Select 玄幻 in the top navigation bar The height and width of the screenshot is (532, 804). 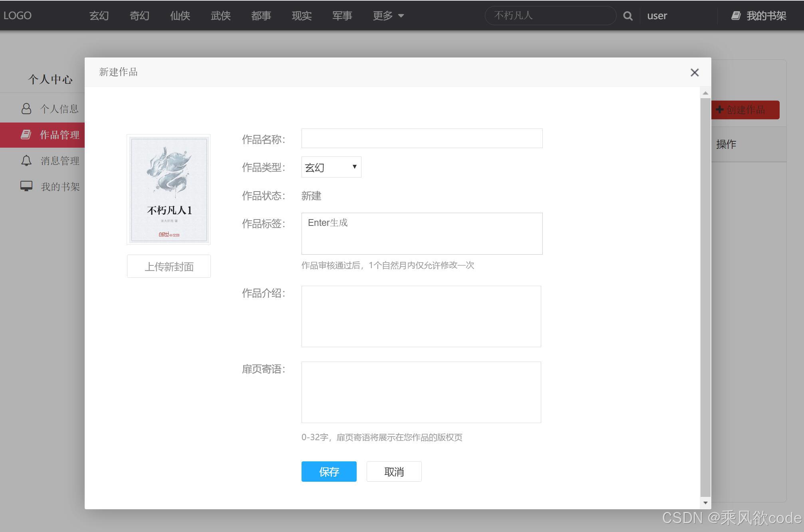pos(99,16)
